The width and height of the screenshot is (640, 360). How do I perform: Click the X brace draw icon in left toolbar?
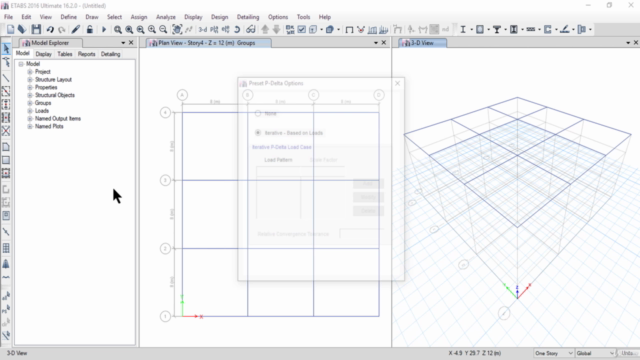6,131
